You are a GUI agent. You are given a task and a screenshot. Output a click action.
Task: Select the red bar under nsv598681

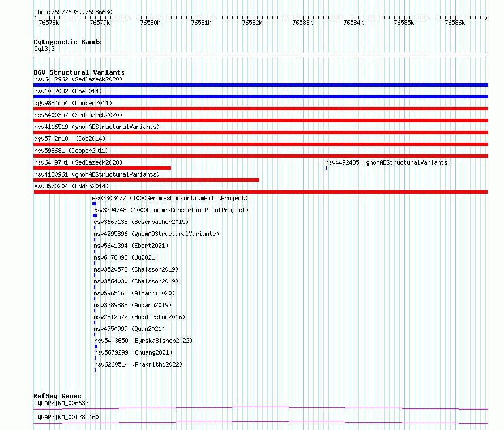pyautogui.click(x=260, y=156)
